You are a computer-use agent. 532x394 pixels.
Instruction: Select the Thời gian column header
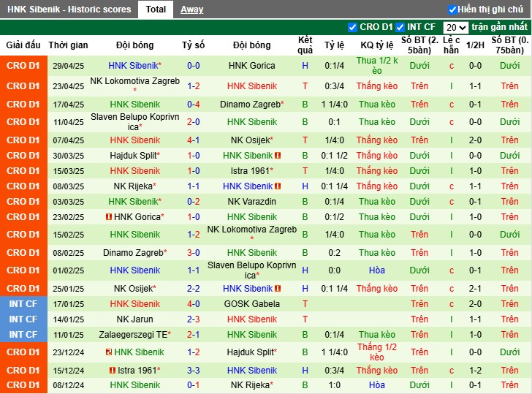click(x=68, y=45)
